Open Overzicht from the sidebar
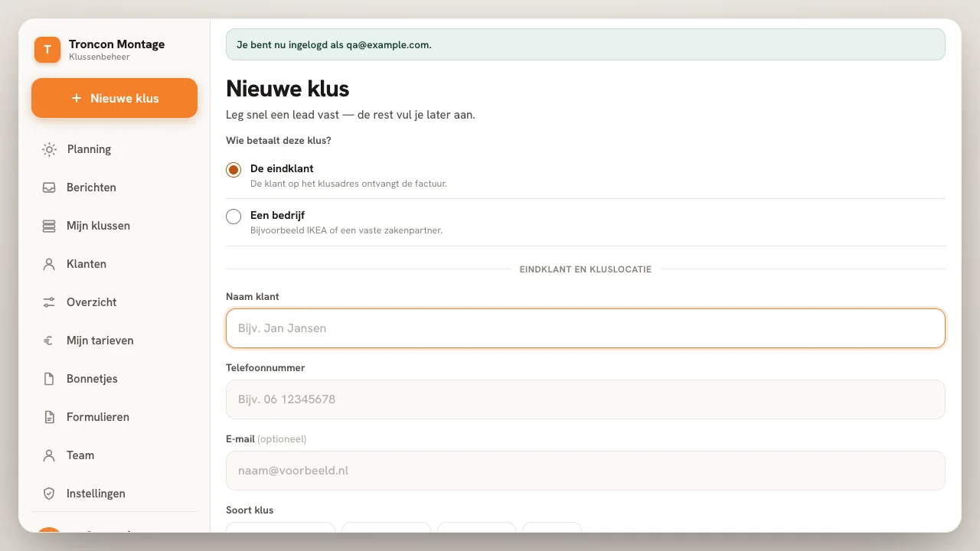The width and height of the screenshot is (980, 551). pos(114,302)
